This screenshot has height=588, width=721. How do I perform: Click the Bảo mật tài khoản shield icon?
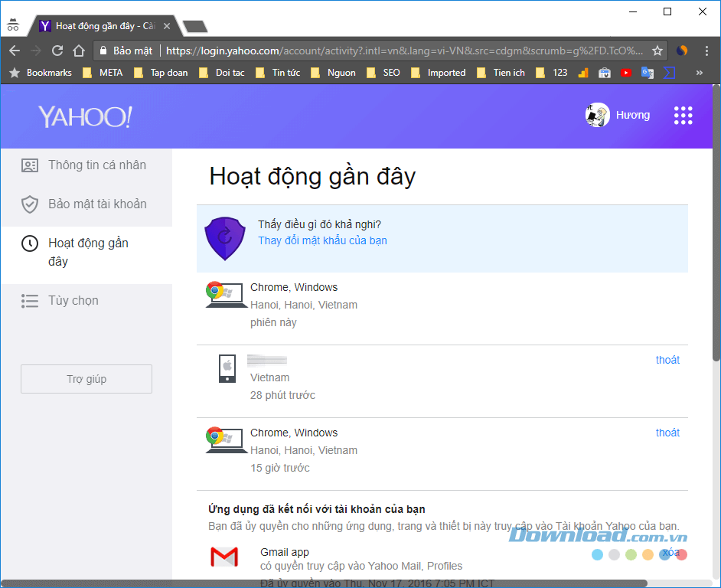click(30, 204)
